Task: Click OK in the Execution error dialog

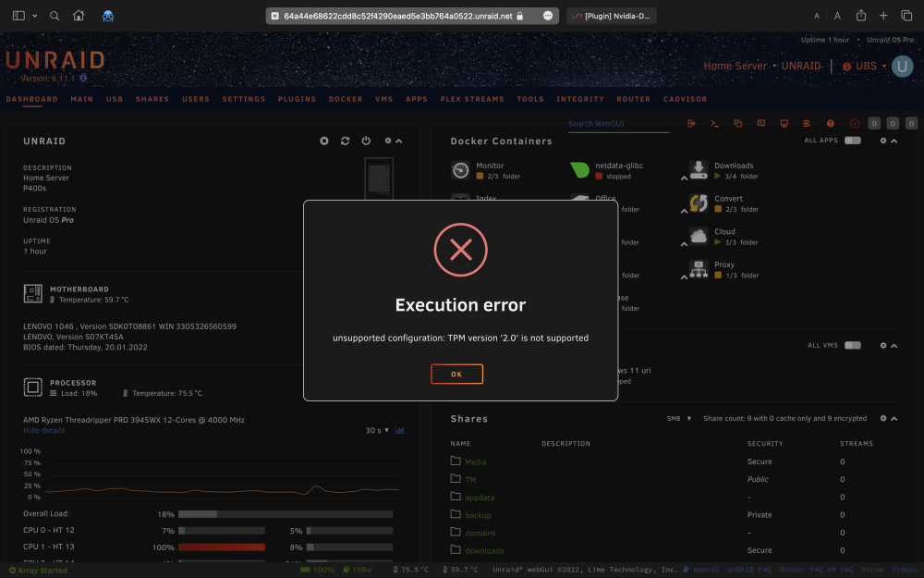Action: [456, 374]
